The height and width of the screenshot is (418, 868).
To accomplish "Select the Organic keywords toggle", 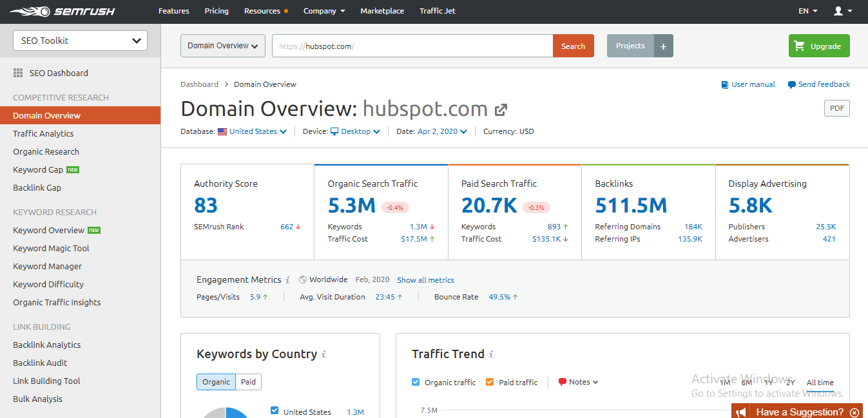I will point(216,382).
